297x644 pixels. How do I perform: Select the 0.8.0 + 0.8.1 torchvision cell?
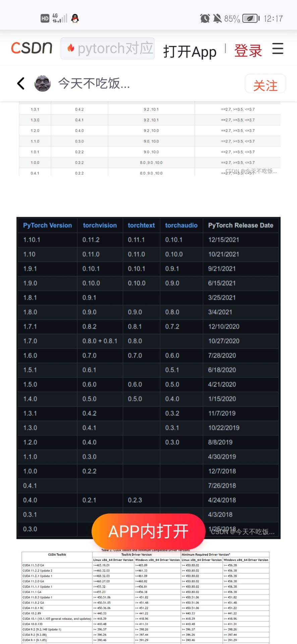tap(100, 341)
